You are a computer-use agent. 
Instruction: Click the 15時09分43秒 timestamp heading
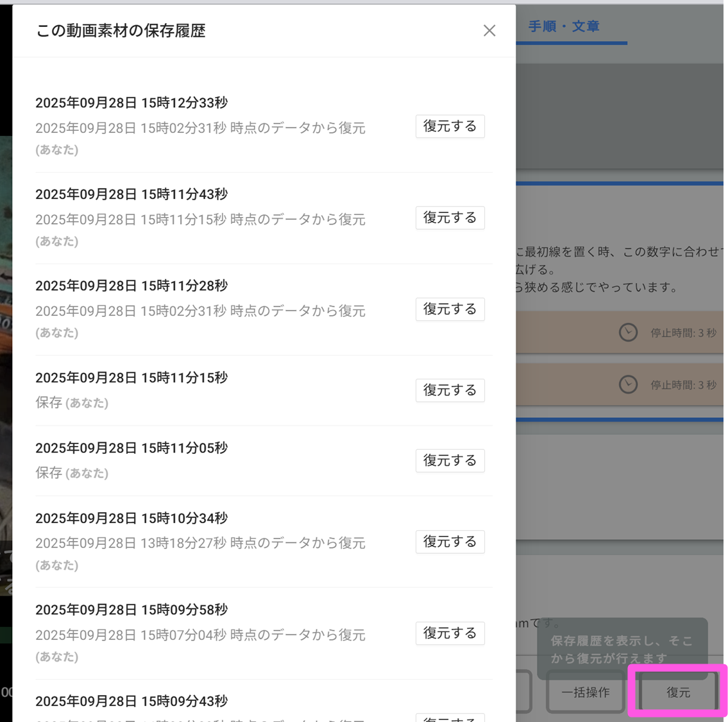click(131, 701)
